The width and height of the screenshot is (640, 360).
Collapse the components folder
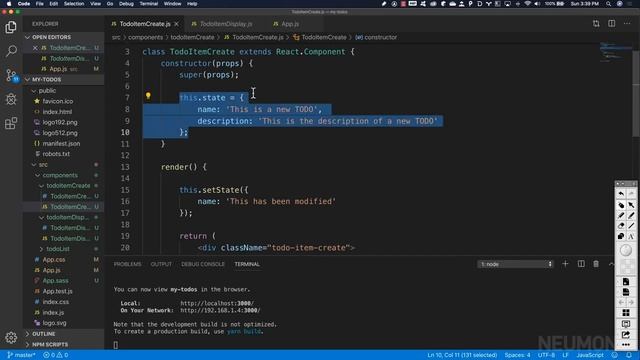[x=38, y=175]
